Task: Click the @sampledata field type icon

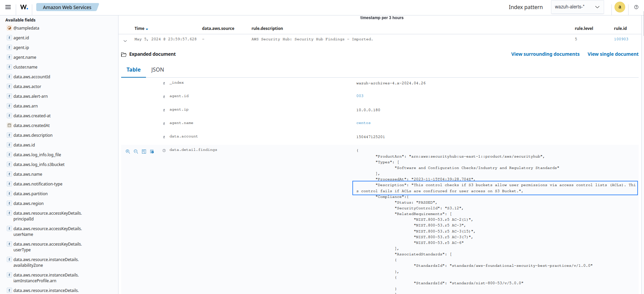Action: point(9,28)
